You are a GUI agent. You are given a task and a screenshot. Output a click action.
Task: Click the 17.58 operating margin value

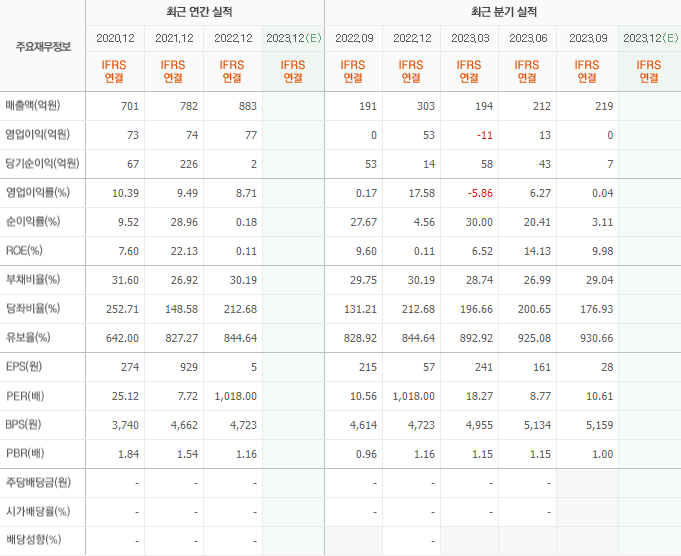tap(422, 193)
